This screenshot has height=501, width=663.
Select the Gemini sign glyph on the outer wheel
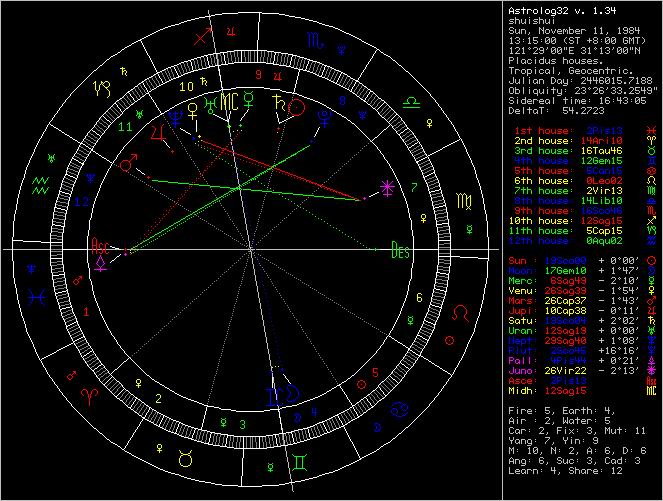pos(300,461)
